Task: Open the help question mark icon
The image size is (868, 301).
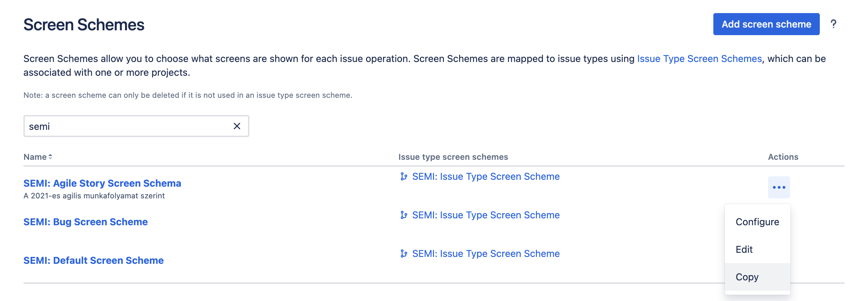Action: pyautogui.click(x=834, y=24)
